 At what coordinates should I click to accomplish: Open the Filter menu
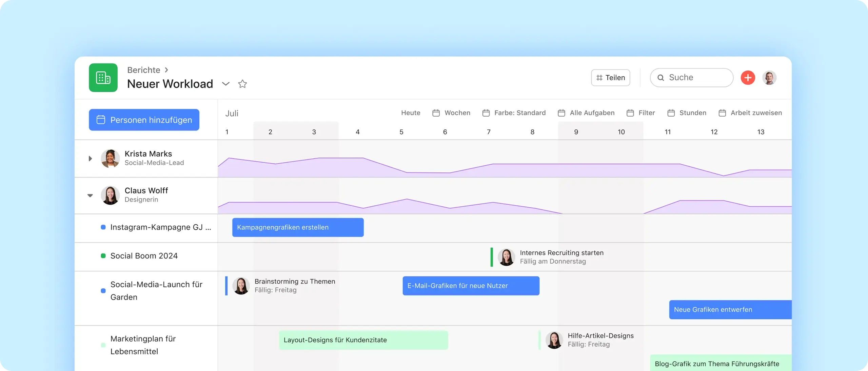[647, 113]
